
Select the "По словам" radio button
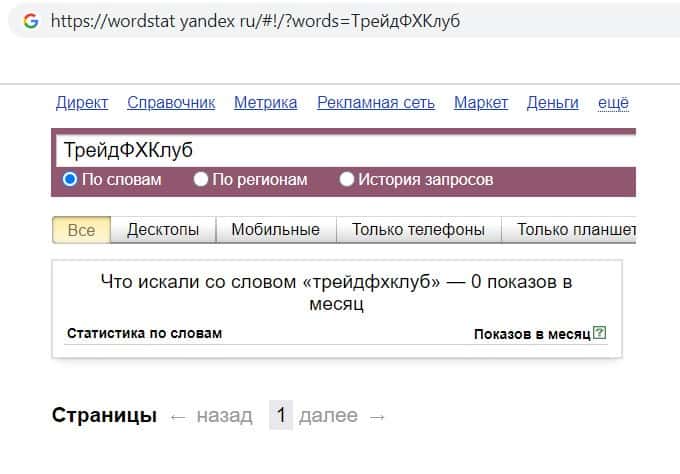pos(70,180)
